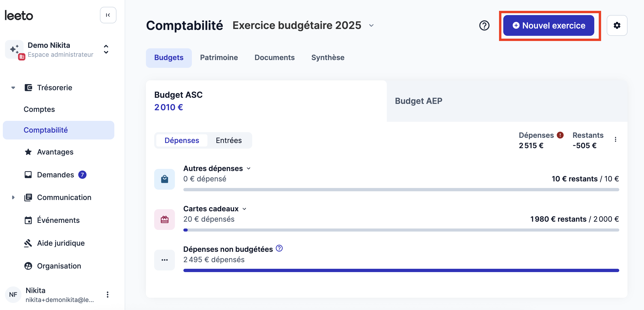Click the 2 515 € Dépenses value

click(531, 146)
